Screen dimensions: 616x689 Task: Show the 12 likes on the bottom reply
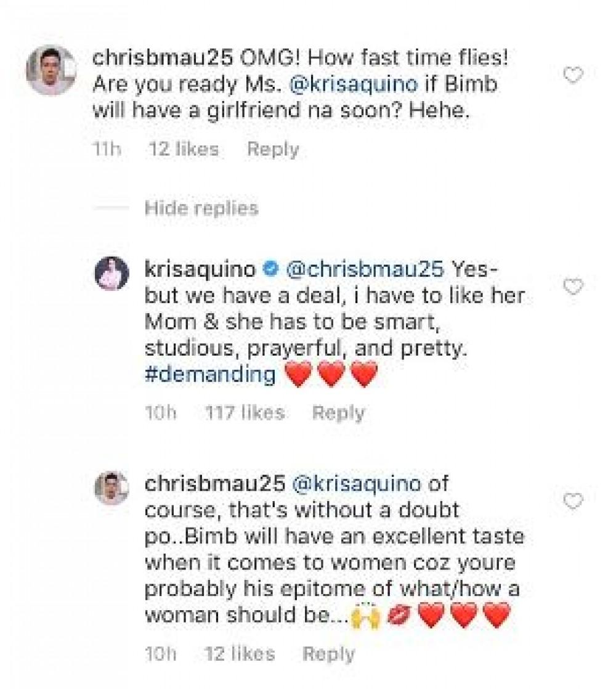[x=240, y=654]
